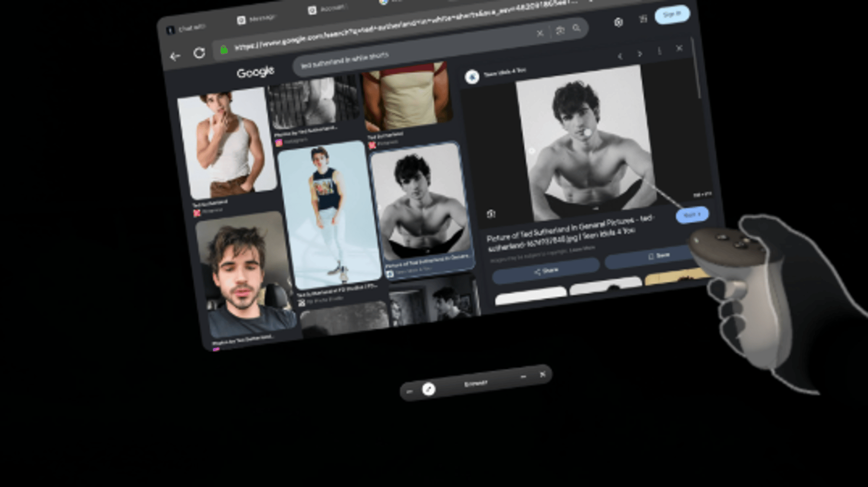The height and width of the screenshot is (487, 868).
Task: Switch to the 'Message' tab
Action: pyautogui.click(x=256, y=19)
